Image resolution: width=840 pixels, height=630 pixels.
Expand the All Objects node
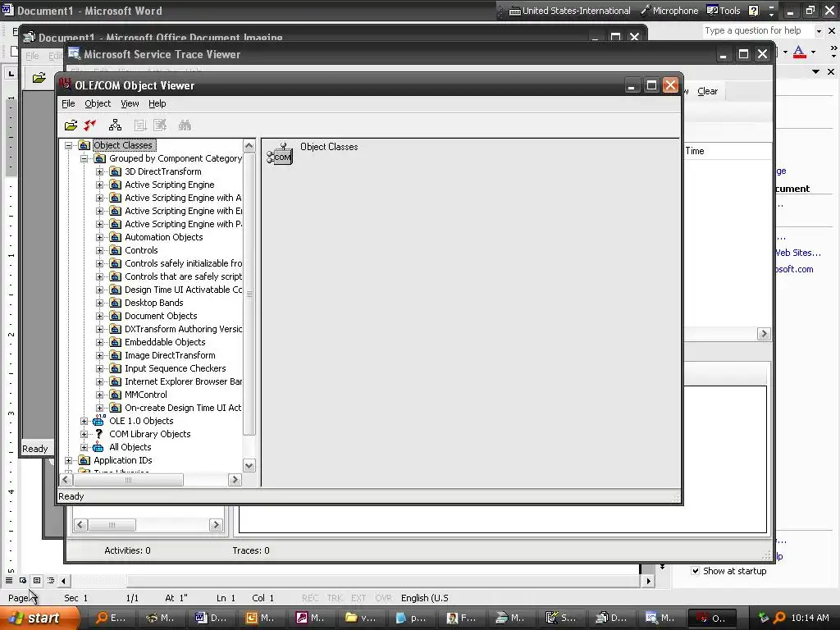point(84,447)
